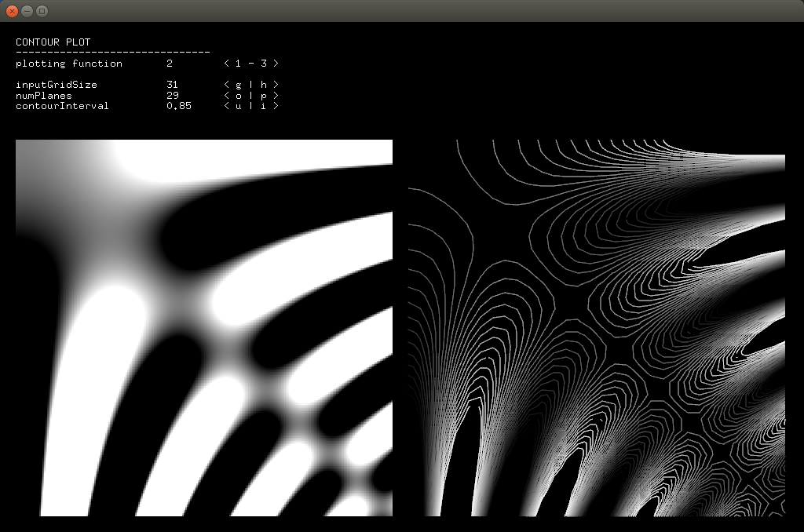
Task: Close the contour plot window
Action: 12,11
